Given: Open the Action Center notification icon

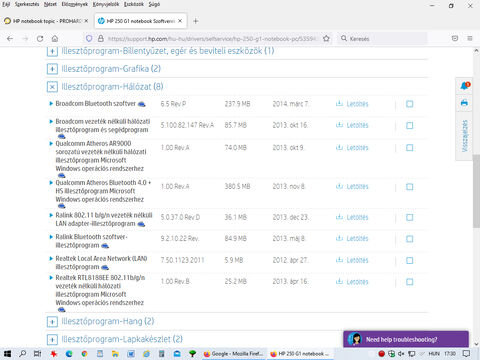Looking at the screenshot, I should tap(467, 354).
